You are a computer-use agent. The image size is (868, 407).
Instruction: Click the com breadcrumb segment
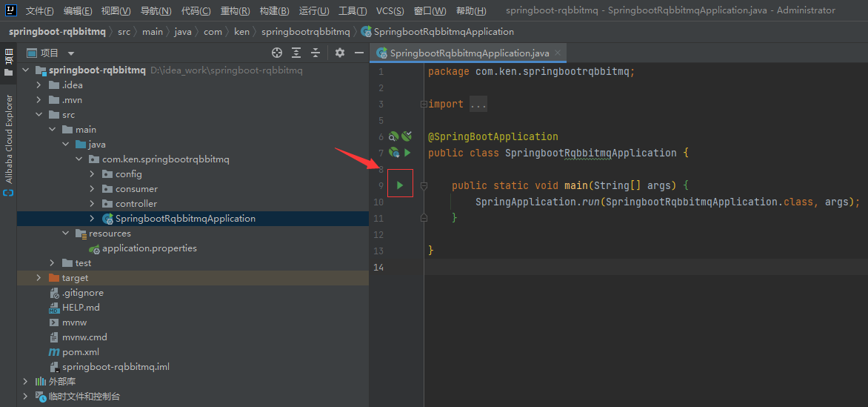pyautogui.click(x=213, y=32)
